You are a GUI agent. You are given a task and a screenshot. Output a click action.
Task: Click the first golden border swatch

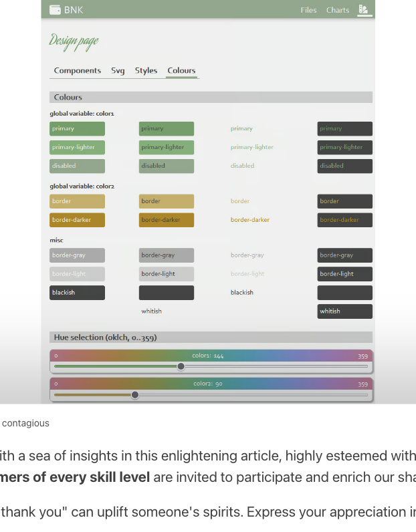77,201
